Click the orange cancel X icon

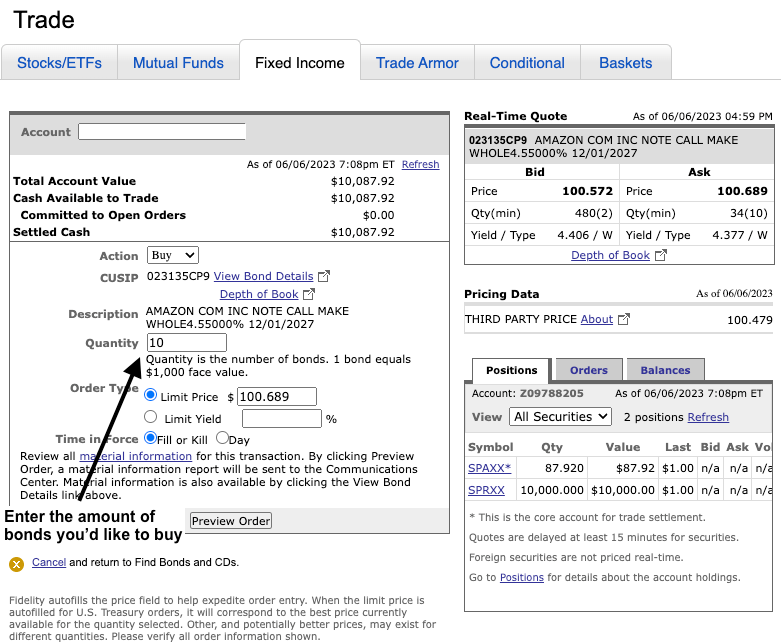point(16,564)
